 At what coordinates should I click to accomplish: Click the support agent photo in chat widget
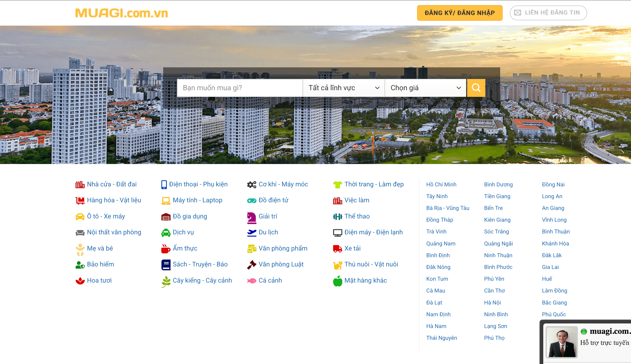[x=562, y=342]
